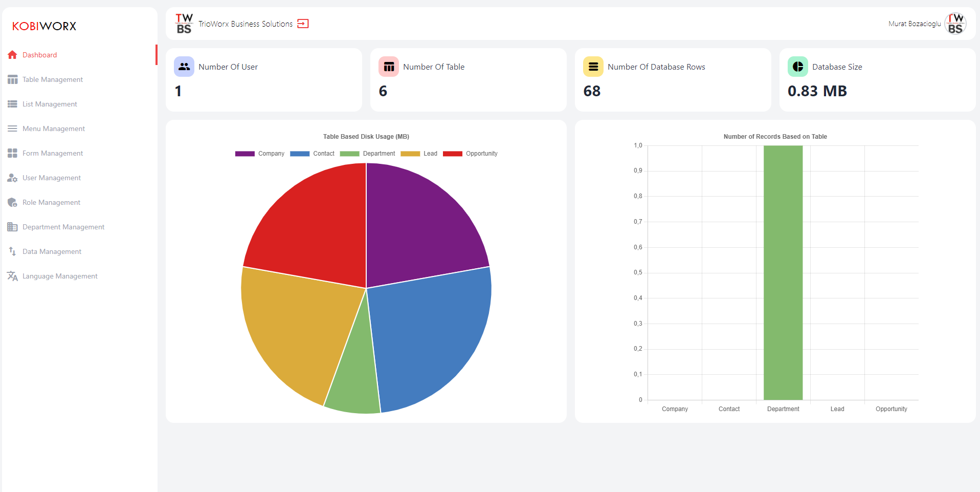Click the Dashboard home icon

tap(12, 55)
